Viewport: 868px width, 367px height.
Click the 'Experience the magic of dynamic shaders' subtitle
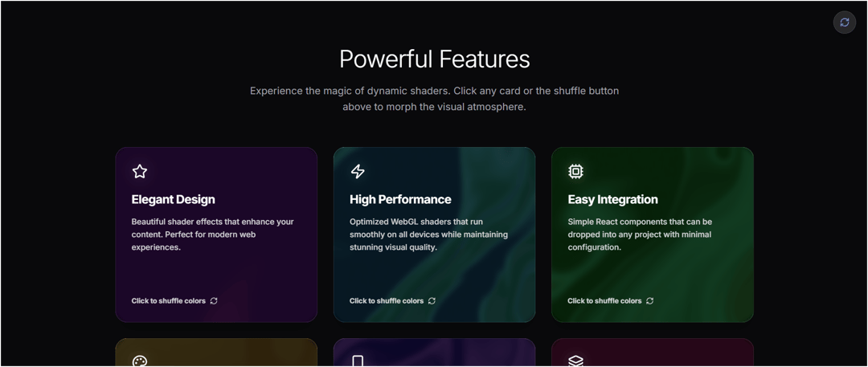[x=435, y=99]
